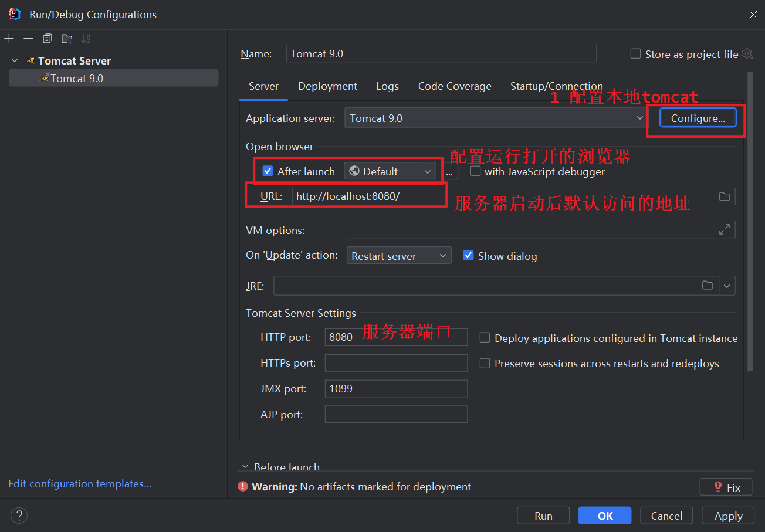
Task: Open Edit configuration templates link
Action: (80, 484)
